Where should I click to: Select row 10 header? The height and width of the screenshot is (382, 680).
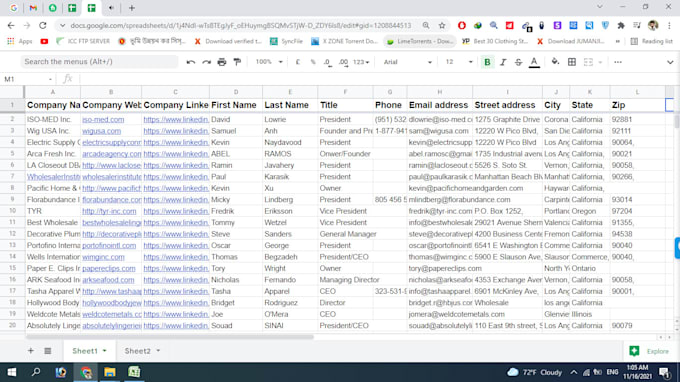pyautogui.click(x=12, y=211)
